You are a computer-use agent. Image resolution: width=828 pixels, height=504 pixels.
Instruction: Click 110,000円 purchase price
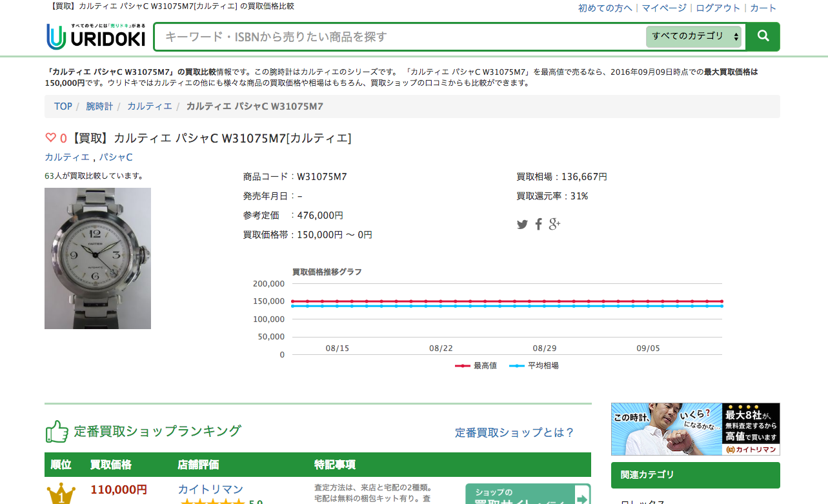pyautogui.click(x=119, y=490)
